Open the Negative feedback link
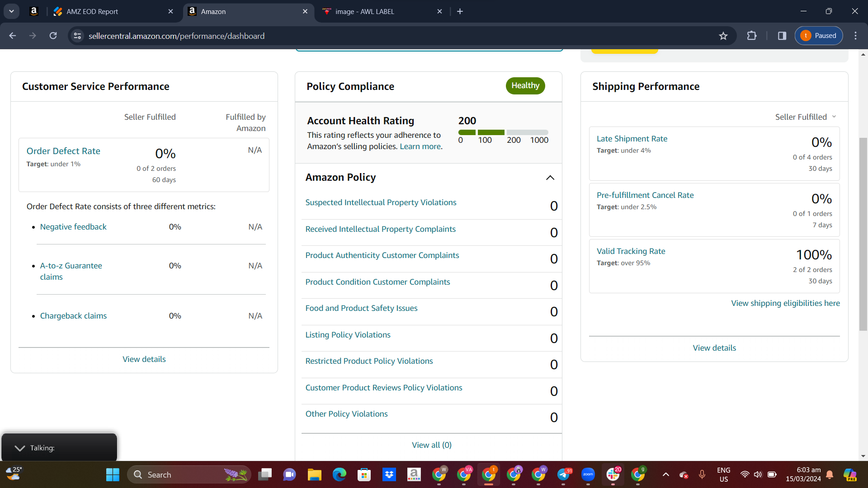This screenshot has height=488, width=868. click(73, 227)
